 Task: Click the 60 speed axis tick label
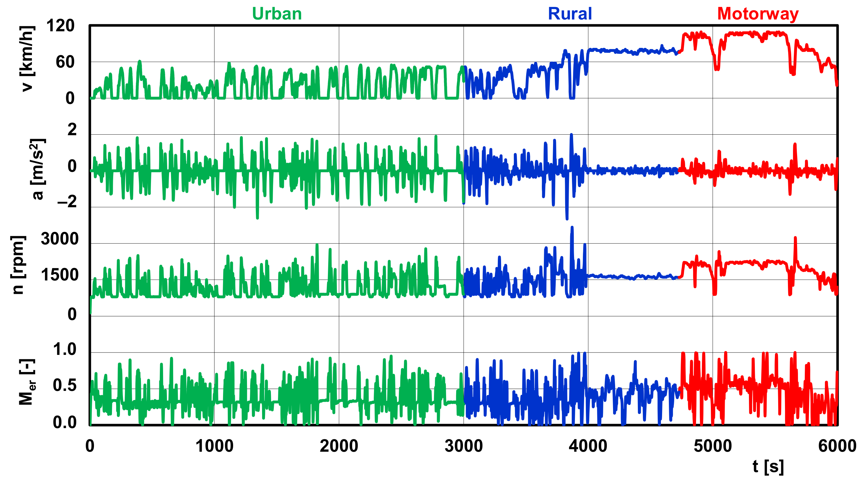[65, 62]
